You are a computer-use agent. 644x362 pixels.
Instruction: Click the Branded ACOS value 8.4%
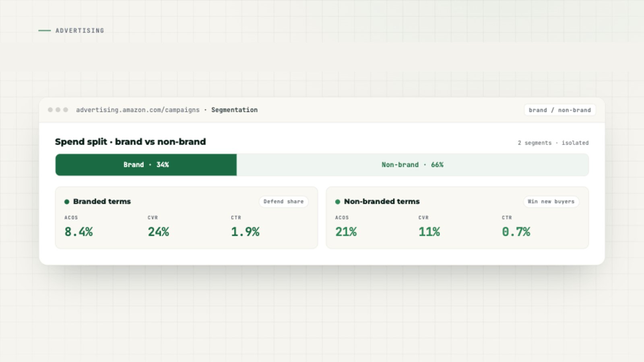click(x=78, y=232)
